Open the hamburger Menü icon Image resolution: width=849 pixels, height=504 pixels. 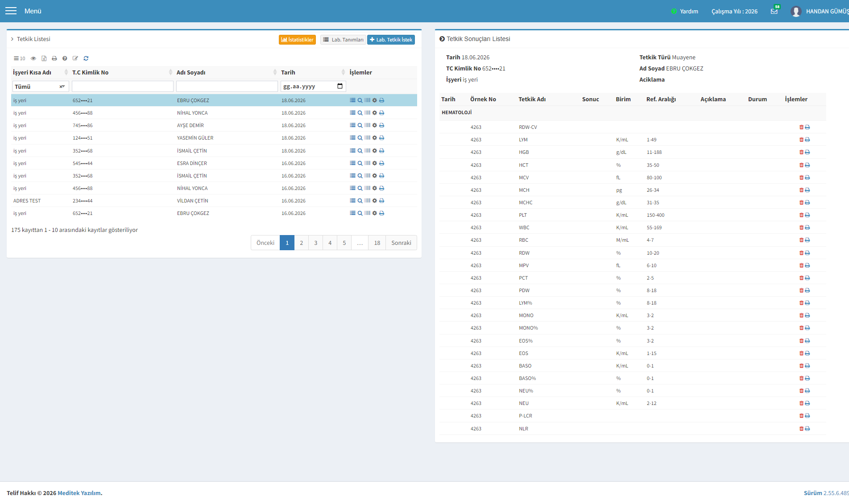(x=11, y=11)
